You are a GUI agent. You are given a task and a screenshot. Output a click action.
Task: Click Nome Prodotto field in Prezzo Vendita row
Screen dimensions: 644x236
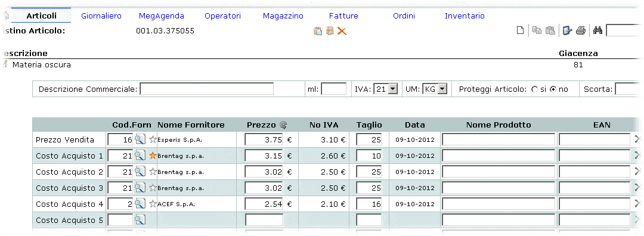(x=499, y=139)
